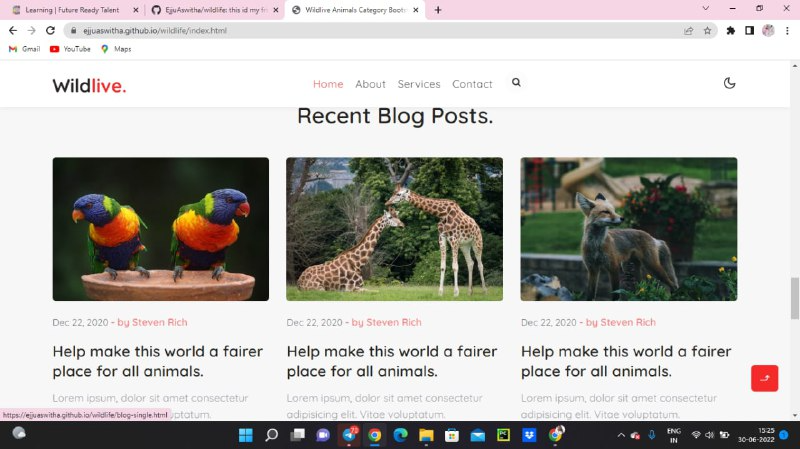
Task: Open the Google Chrome taskbar icon
Action: click(x=374, y=435)
